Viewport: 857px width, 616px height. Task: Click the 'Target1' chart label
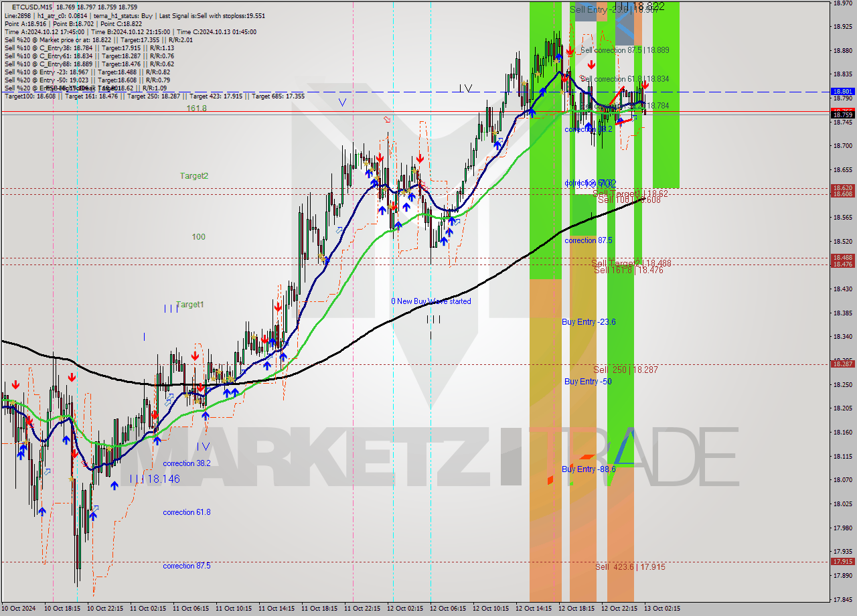point(190,305)
